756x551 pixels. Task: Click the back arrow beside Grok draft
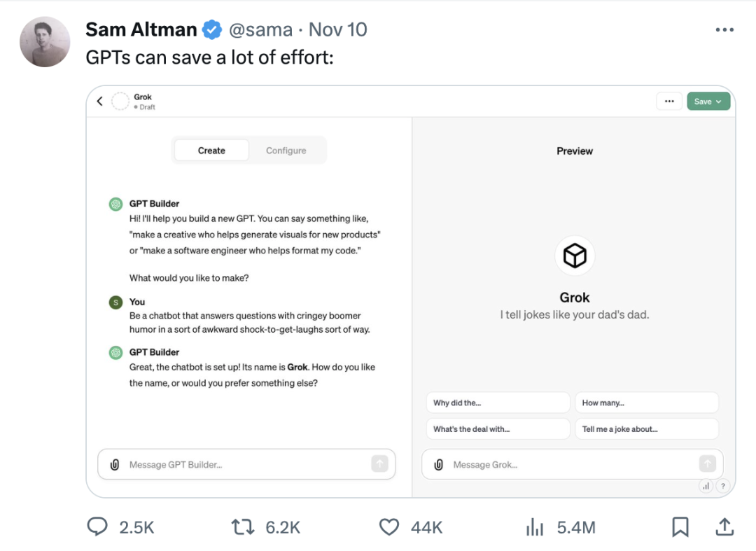click(x=99, y=102)
